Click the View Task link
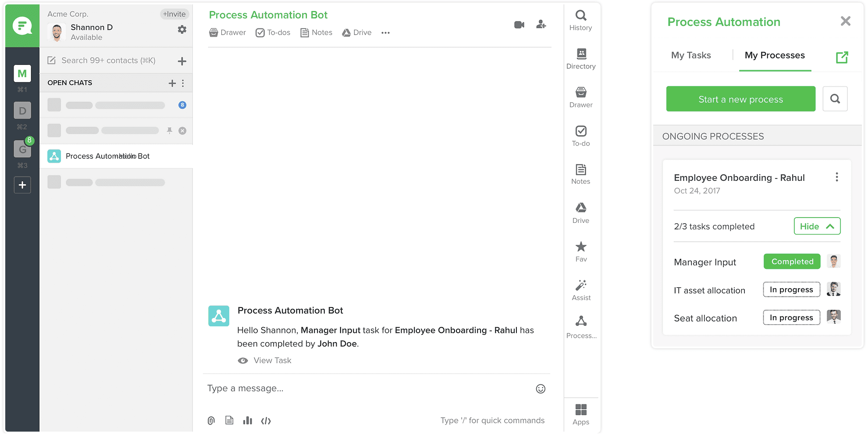 (264, 361)
